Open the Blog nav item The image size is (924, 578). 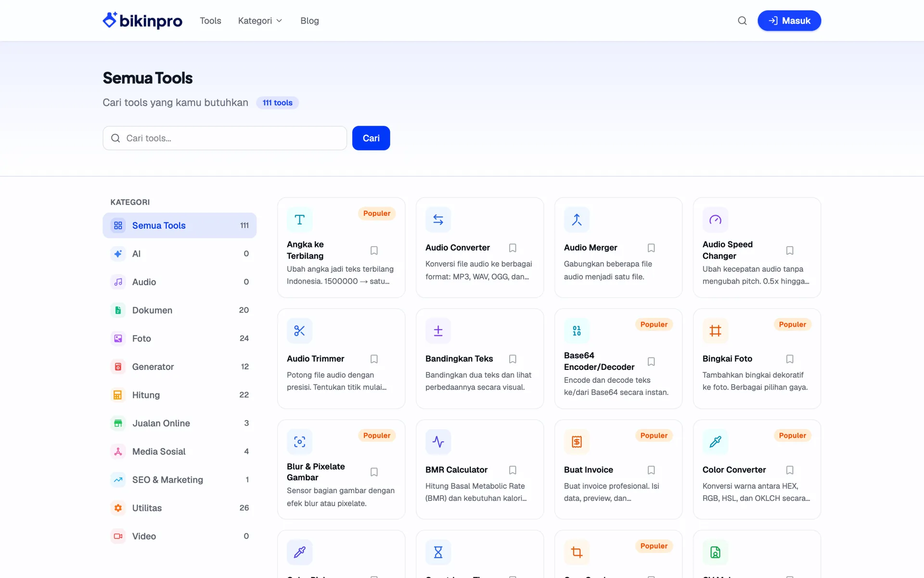pos(309,21)
